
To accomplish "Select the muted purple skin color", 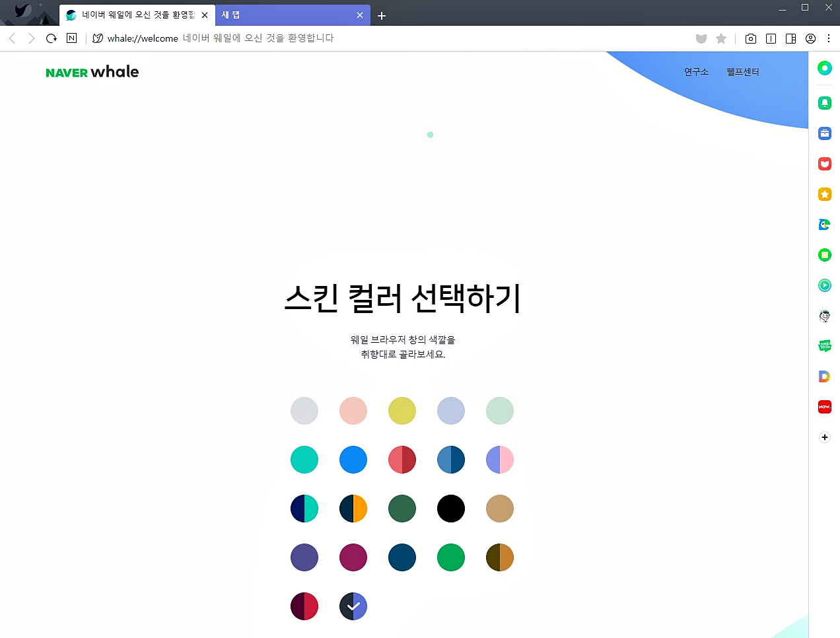I will point(304,557).
